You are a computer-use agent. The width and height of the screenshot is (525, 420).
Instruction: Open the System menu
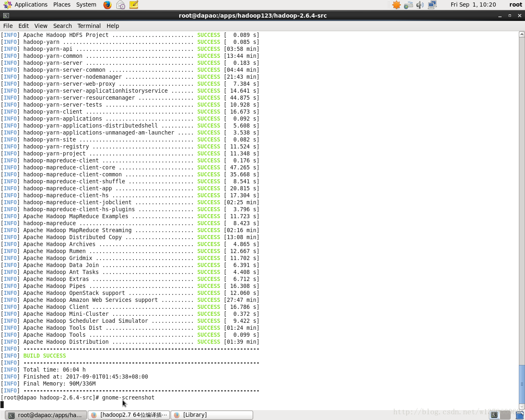[x=86, y=5]
